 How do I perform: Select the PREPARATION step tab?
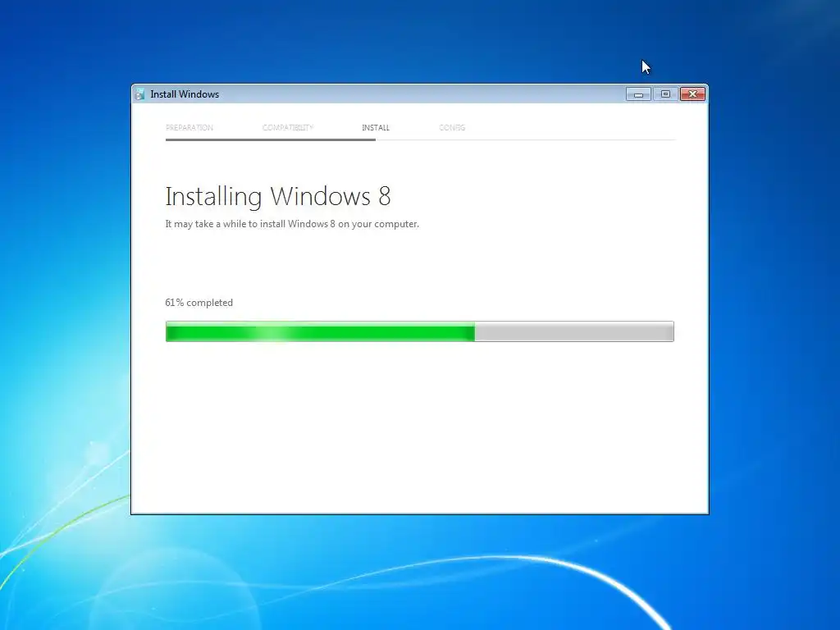(189, 127)
